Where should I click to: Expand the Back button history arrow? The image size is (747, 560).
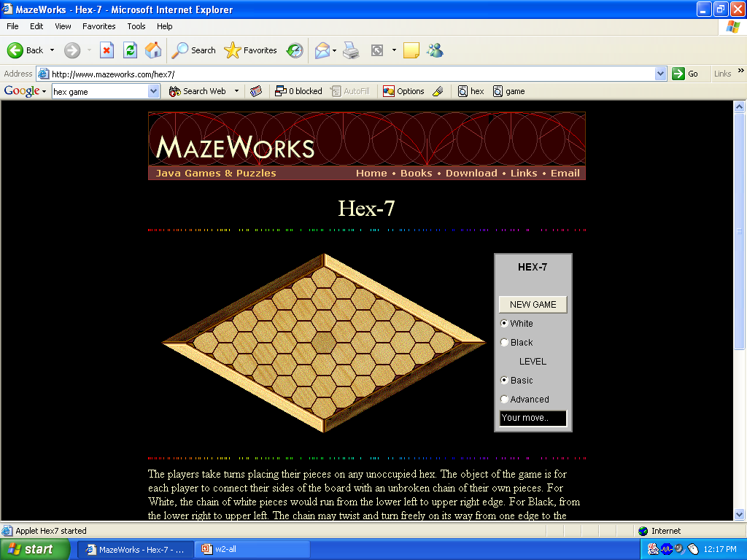click(x=52, y=50)
